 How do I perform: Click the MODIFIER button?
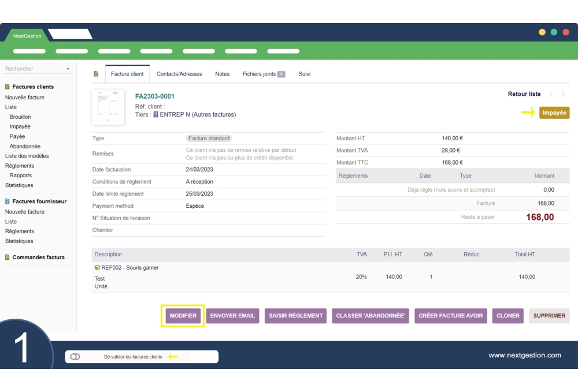pyautogui.click(x=183, y=316)
